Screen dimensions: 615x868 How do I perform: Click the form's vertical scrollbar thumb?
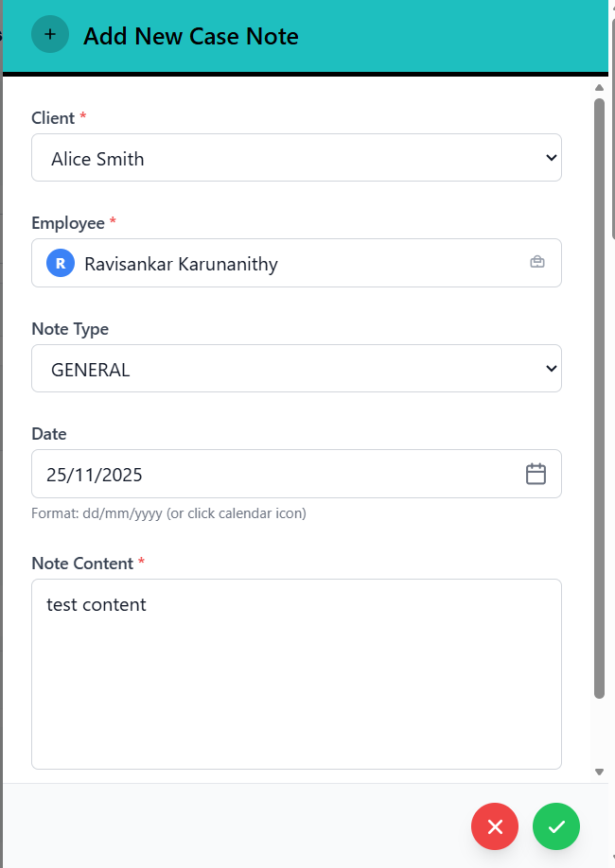(x=599, y=397)
